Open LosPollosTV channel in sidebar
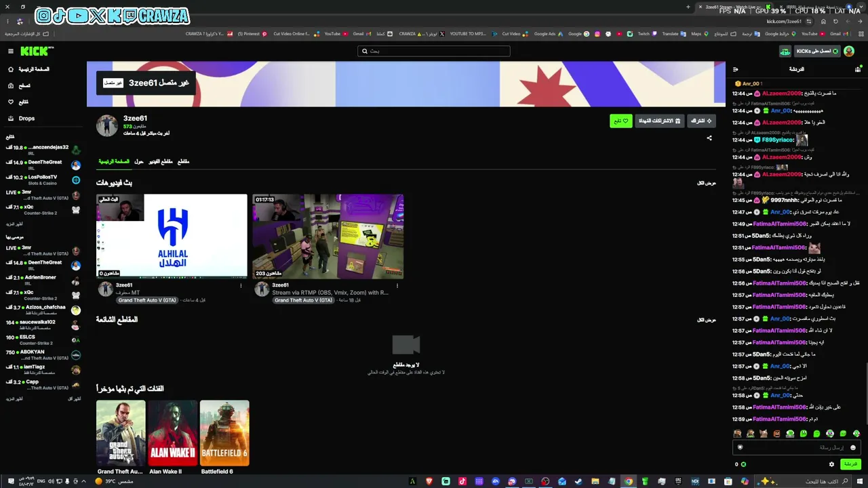The width and height of the screenshot is (868, 488). coord(42,180)
